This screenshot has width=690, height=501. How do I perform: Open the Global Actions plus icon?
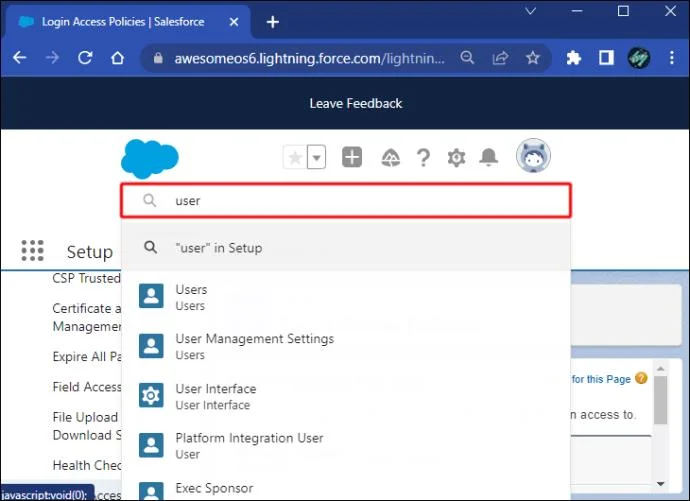[352, 157]
